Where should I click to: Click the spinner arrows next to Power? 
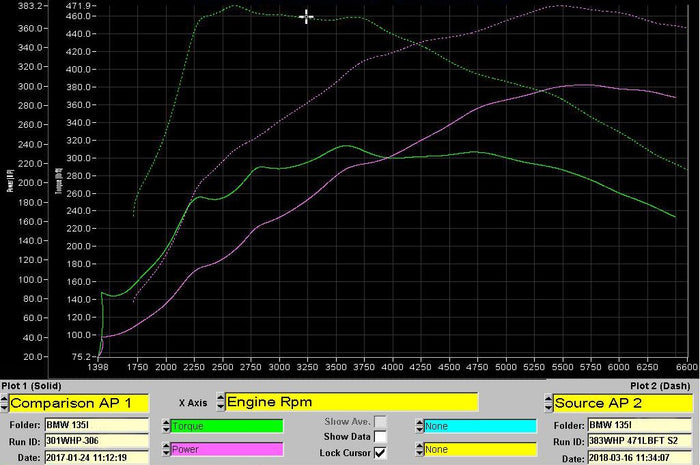[165, 450]
